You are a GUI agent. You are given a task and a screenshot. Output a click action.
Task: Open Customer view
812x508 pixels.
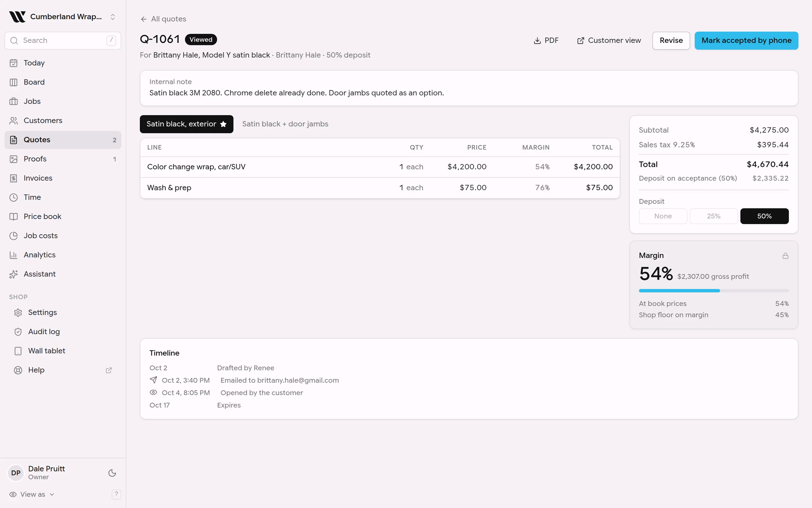(609, 40)
